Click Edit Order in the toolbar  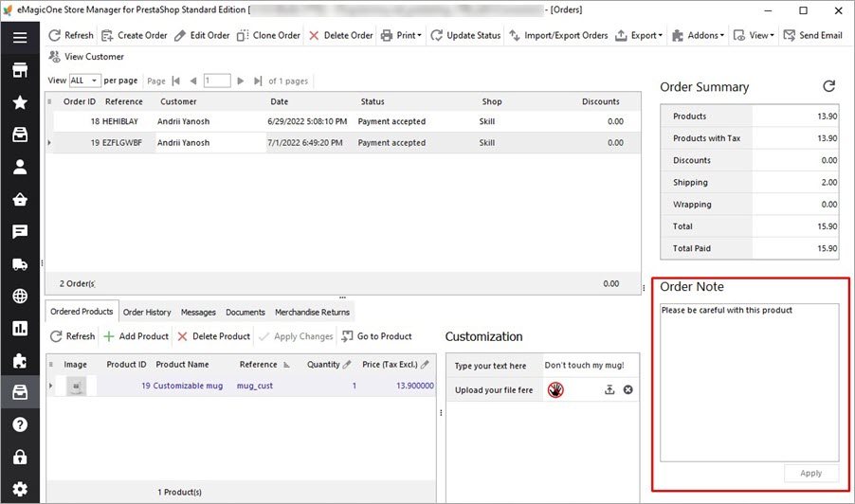(x=202, y=35)
